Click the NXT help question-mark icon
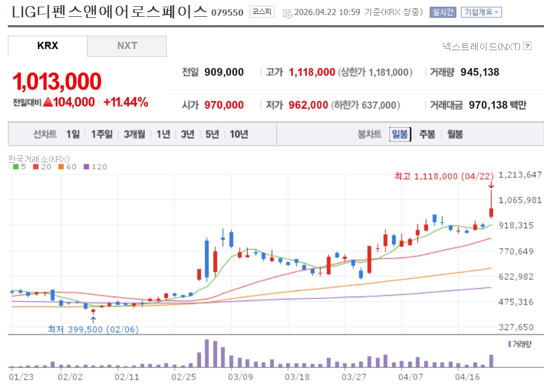This screenshot has height=392, width=544. coord(527,46)
